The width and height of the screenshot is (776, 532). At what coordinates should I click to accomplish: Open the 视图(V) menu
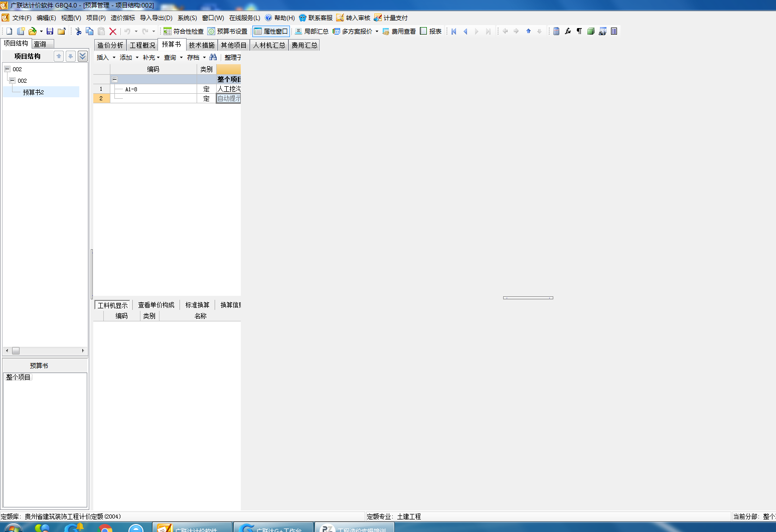click(71, 18)
